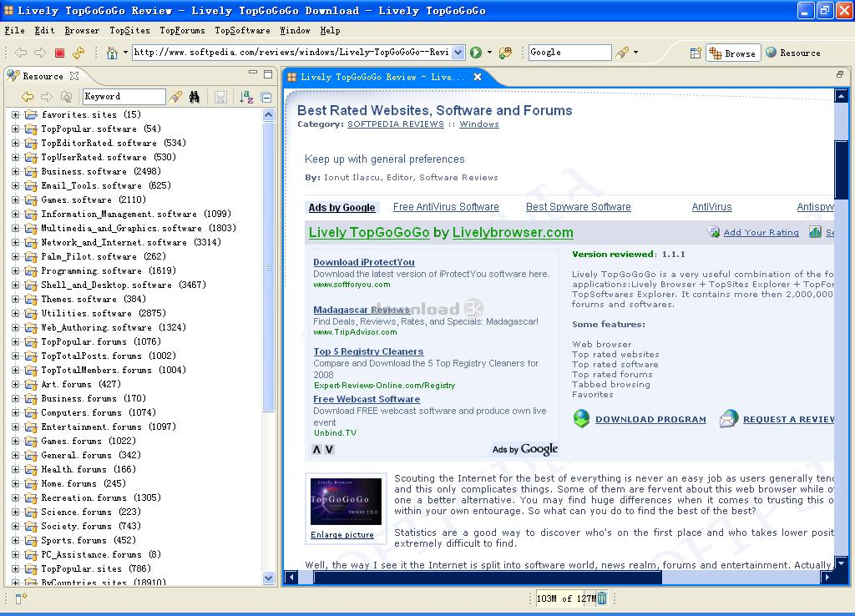
Task: Click Top 5 Registry Cleaners ad link
Action: click(x=368, y=351)
